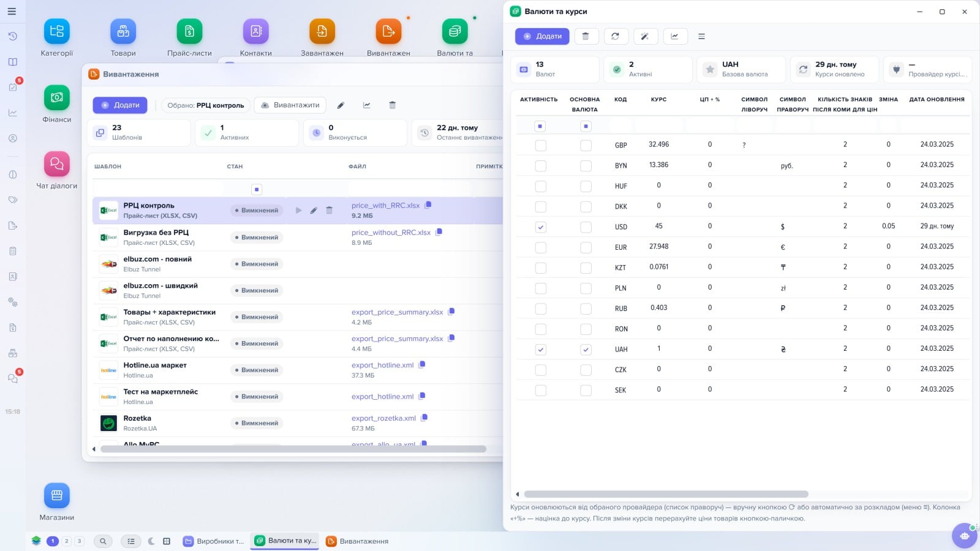
Task: Select Hotline.ua маркет template row
Action: point(298,370)
